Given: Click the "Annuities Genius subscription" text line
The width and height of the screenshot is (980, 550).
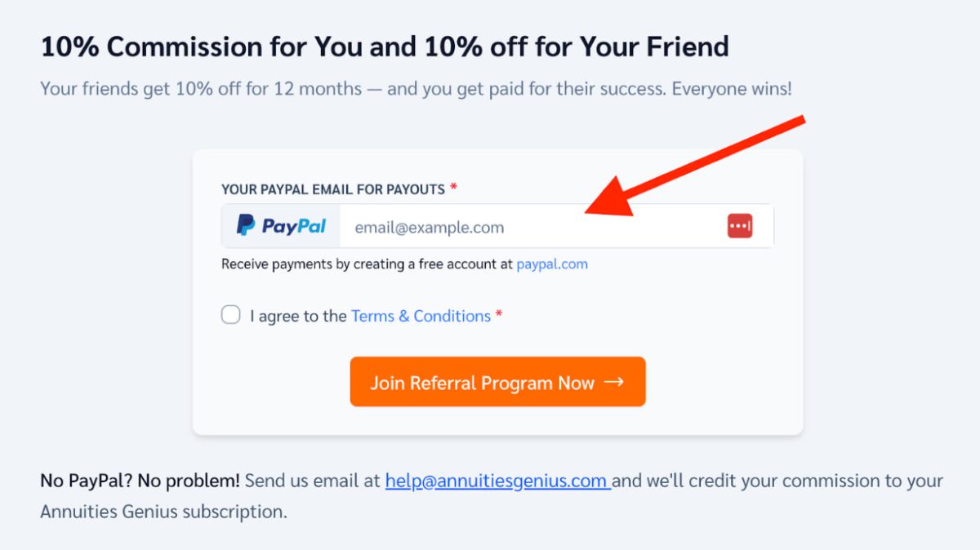Looking at the screenshot, I should point(163,512).
